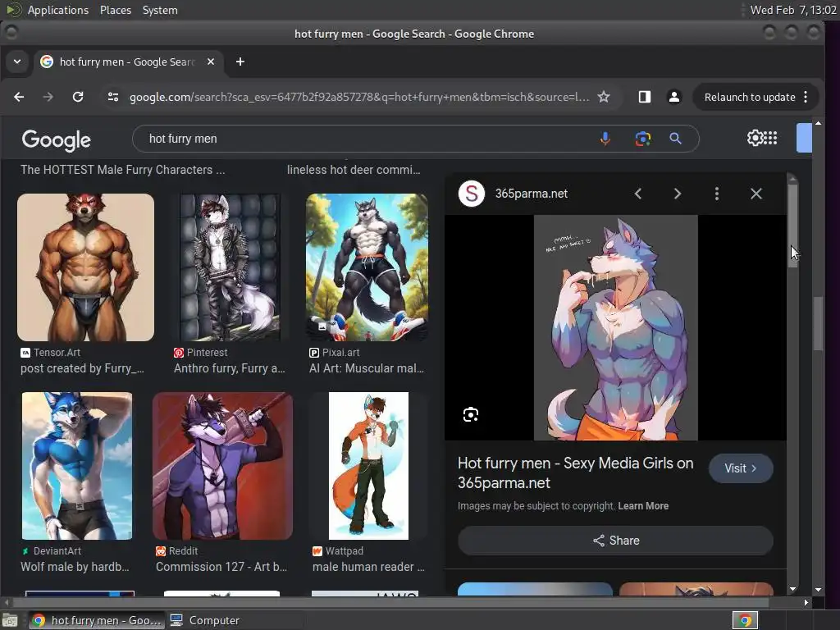Click the page vertical scrollbar thumb
The height and width of the screenshot is (630, 840).
tap(818, 323)
